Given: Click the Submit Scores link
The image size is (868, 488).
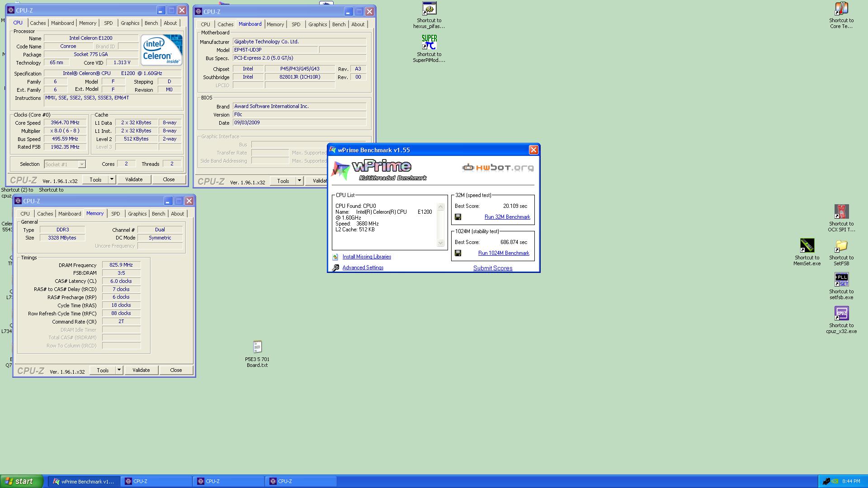Looking at the screenshot, I should click(493, 268).
